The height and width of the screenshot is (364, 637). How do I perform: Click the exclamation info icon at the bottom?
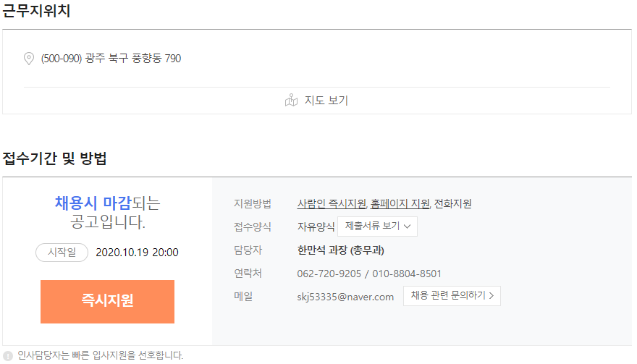tap(8, 355)
